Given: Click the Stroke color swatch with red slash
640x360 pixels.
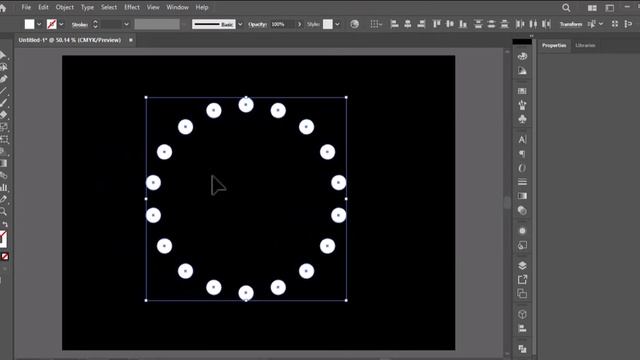Looking at the screenshot, I should 51,24.
